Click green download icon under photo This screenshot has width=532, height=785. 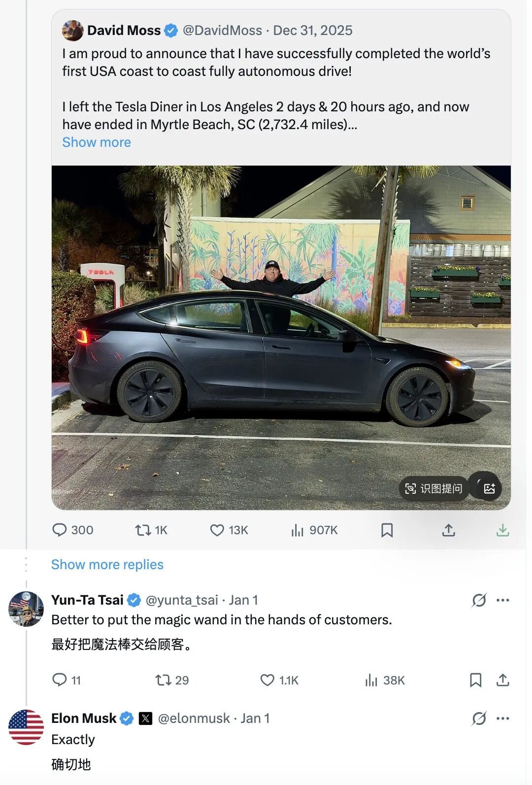point(502,530)
